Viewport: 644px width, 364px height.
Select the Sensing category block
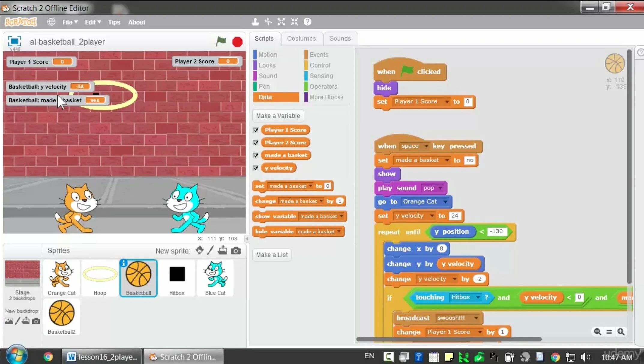(322, 76)
